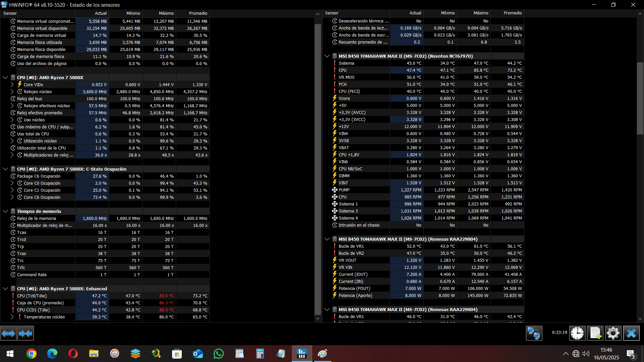The image size is (644, 362).
Task: Collapse the Nuvoton NCT6797D sensor group
Action: pyautogui.click(x=327, y=56)
